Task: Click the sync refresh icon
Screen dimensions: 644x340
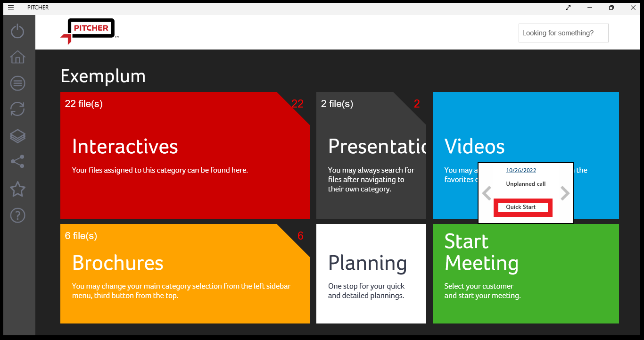Action: pyautogui.click(x=17, y=109)
